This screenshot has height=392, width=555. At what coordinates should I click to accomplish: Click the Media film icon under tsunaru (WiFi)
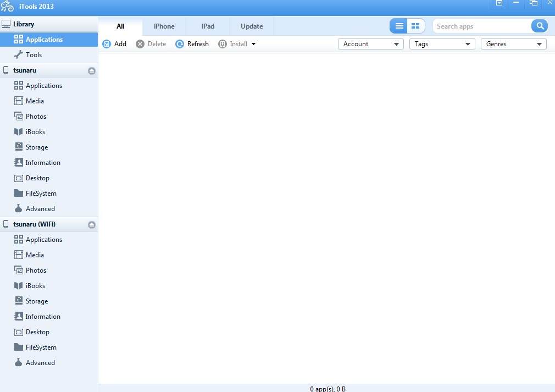pyautogui.click(x=18, y=255)
